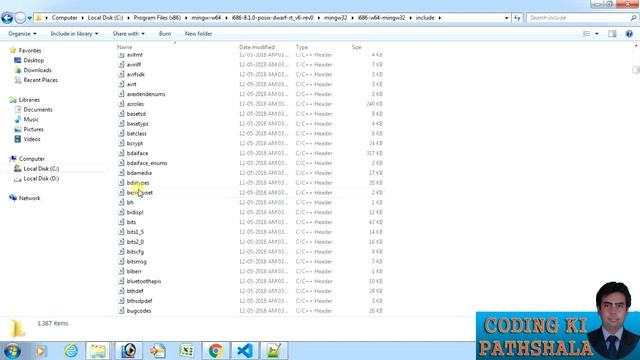Open Visual Studio Code from taskbar
The image size is (640, 360).
(244, 351)
